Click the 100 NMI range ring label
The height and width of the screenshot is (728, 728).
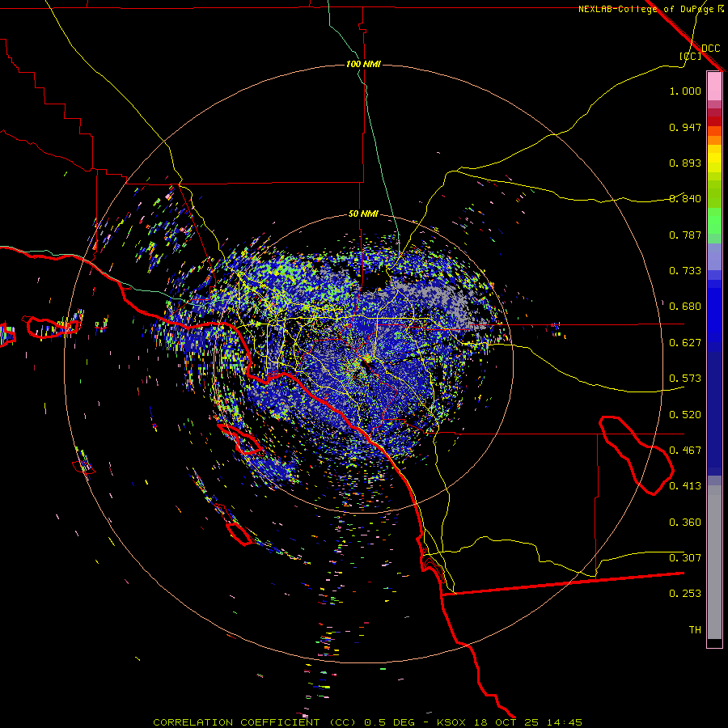click(x=363, y=64)
